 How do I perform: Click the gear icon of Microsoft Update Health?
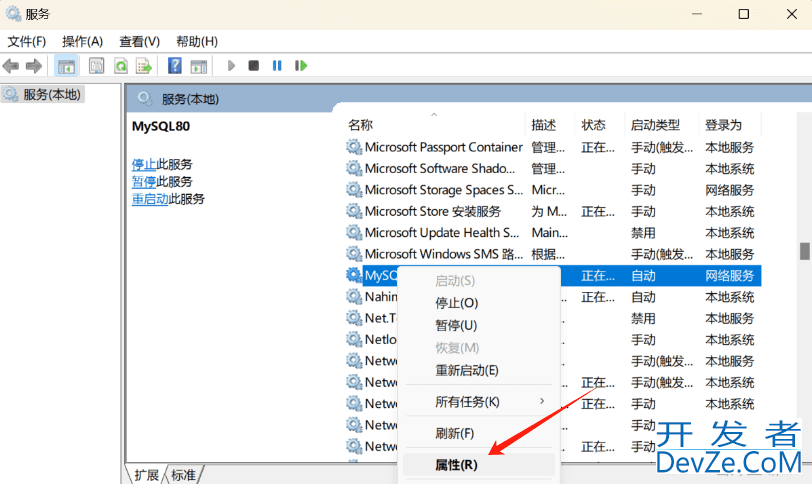354,233
